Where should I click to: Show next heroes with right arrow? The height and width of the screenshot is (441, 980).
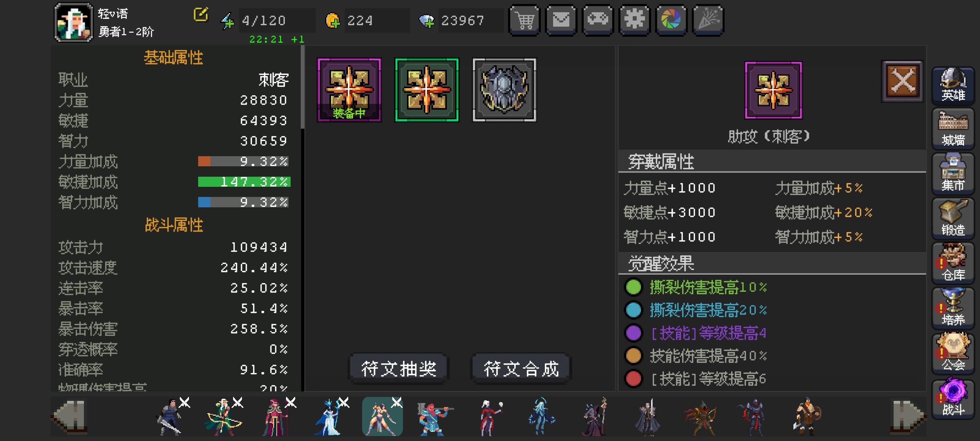coord(907,416)
